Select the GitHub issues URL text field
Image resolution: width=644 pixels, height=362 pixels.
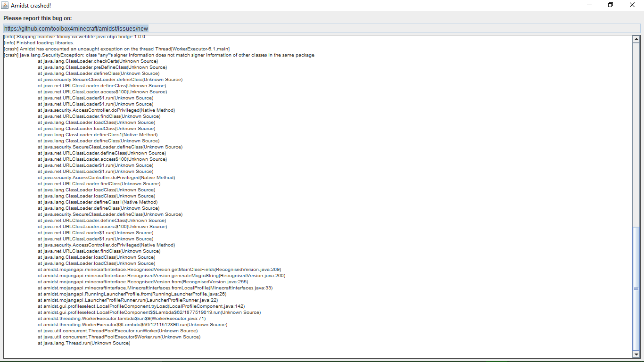189,28
